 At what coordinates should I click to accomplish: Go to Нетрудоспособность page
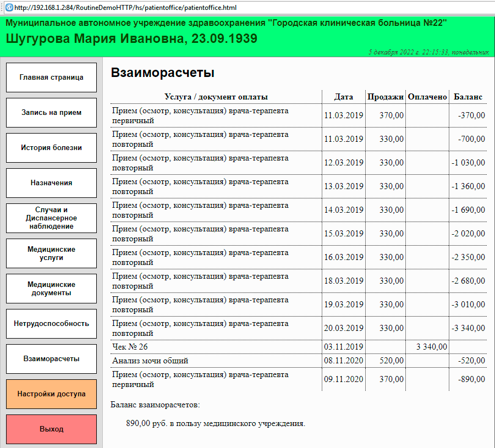51,324
